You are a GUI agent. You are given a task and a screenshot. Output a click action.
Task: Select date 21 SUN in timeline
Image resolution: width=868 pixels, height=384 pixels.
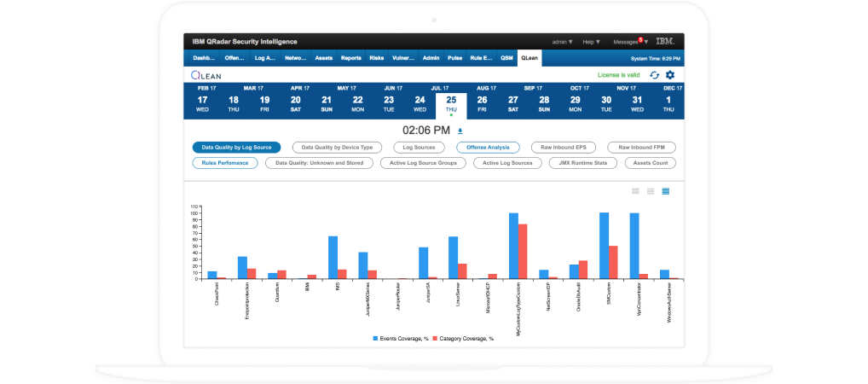pos(327,103)
